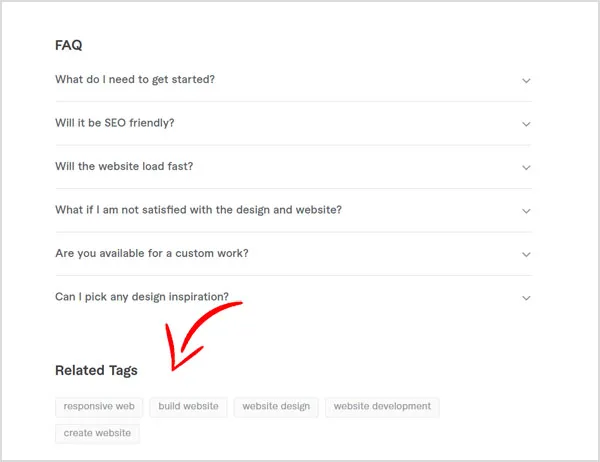The image size is (600, 462).
Task: Expand chevron for "Are you available for a custom work?"
Action: pos(526,255)
